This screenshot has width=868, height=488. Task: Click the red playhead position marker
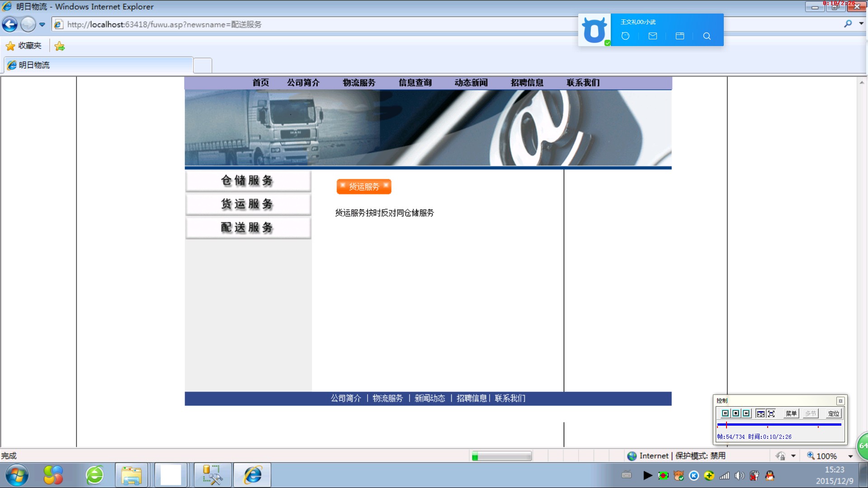[x=726, y=425]
